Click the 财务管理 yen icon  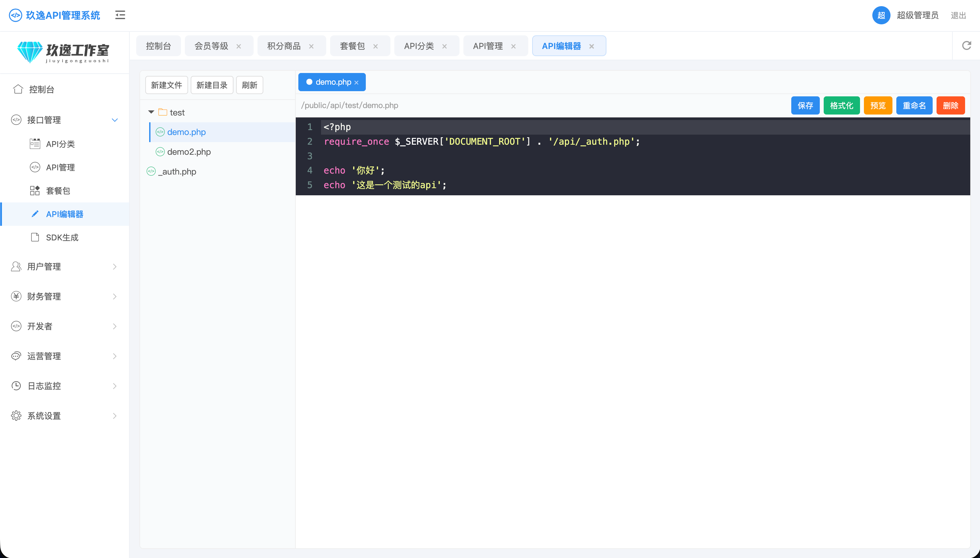[16, 296]
